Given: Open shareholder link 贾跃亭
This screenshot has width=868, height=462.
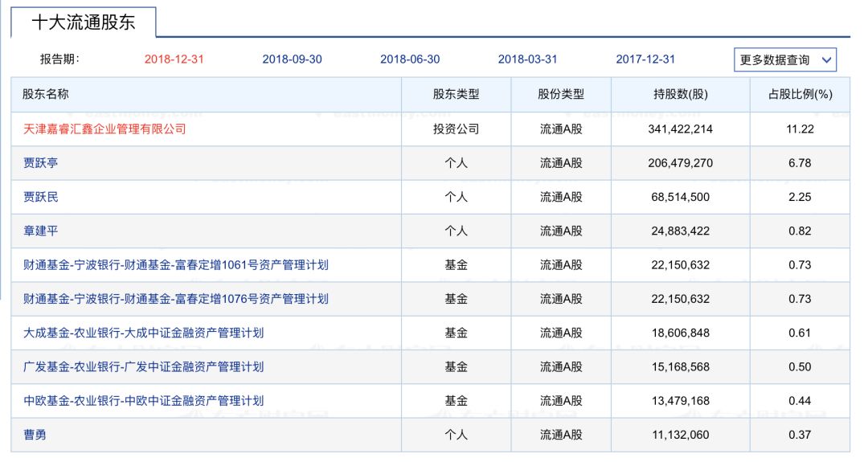Looking at the screenshot, I should tap(40, 162).
